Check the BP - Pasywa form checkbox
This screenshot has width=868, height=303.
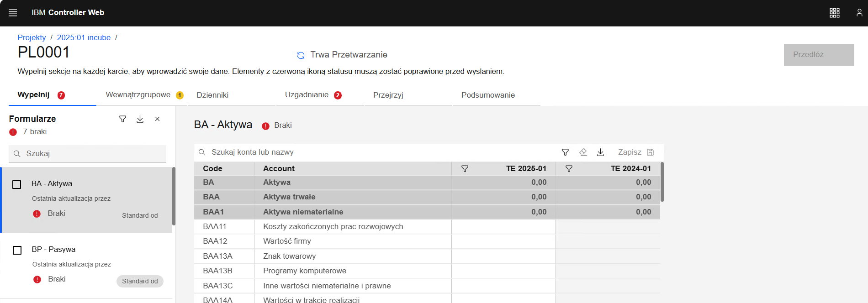(x=17, y=250)
